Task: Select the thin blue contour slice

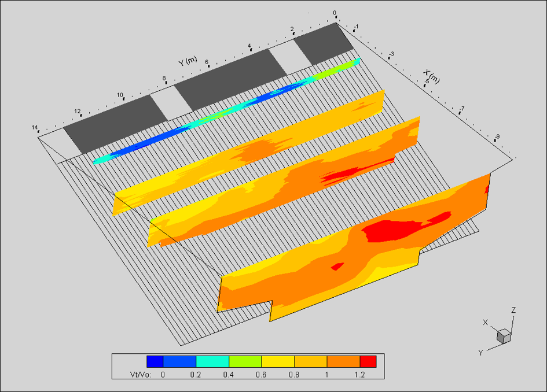Action: point(232,108)
